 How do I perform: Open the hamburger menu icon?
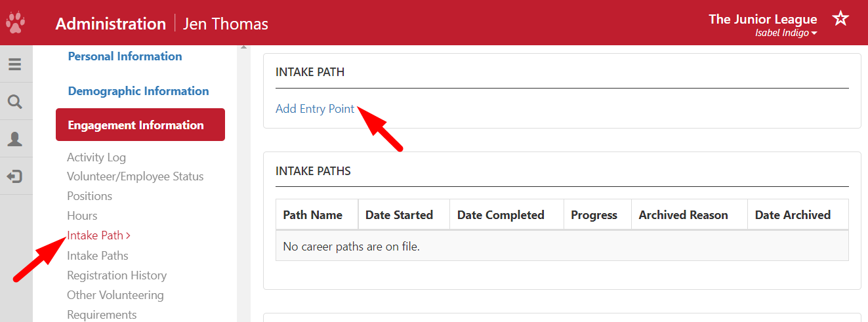coord(14,64)
